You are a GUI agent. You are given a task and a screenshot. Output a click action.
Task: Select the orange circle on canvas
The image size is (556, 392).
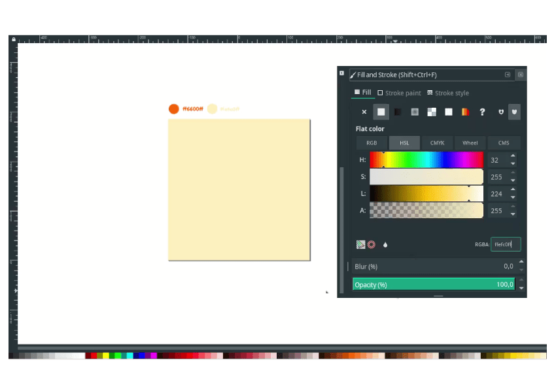coord(174,108)
